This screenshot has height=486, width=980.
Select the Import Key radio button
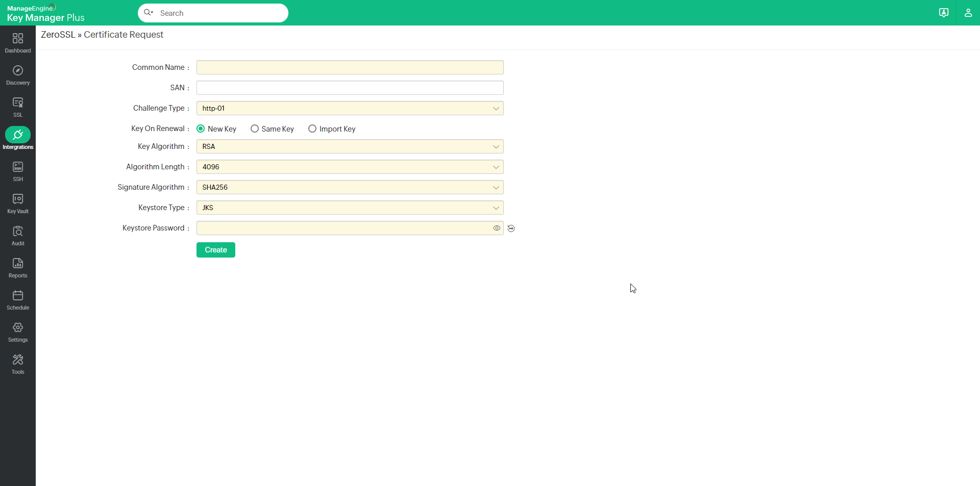pos(312,129)
